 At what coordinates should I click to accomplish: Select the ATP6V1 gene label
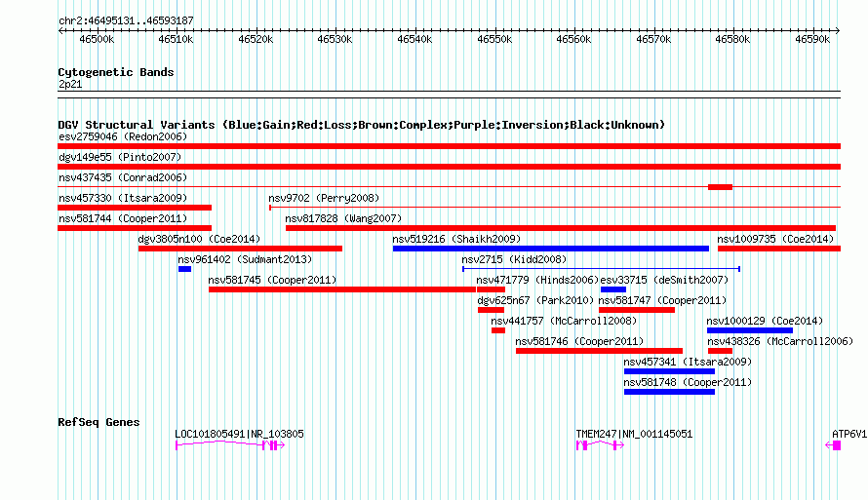click(849, 434)
